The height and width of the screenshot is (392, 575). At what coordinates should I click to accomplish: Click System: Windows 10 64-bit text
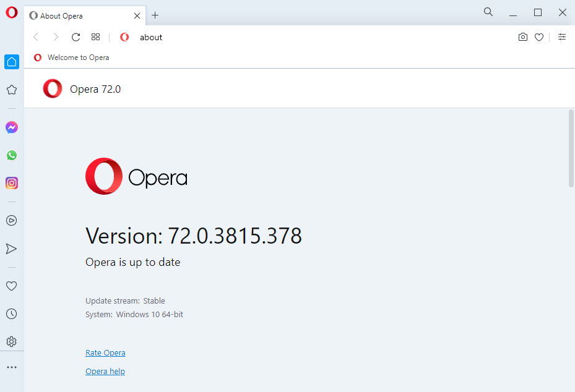coord(134,314)
